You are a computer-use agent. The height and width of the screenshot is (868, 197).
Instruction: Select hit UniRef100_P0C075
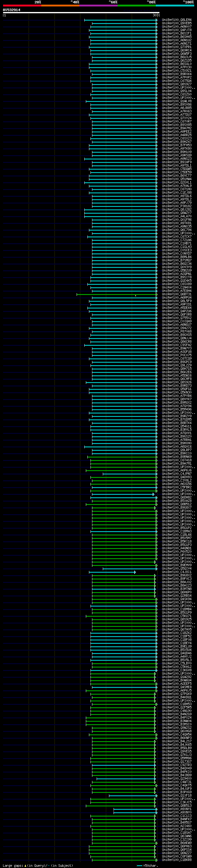point(176,355)
